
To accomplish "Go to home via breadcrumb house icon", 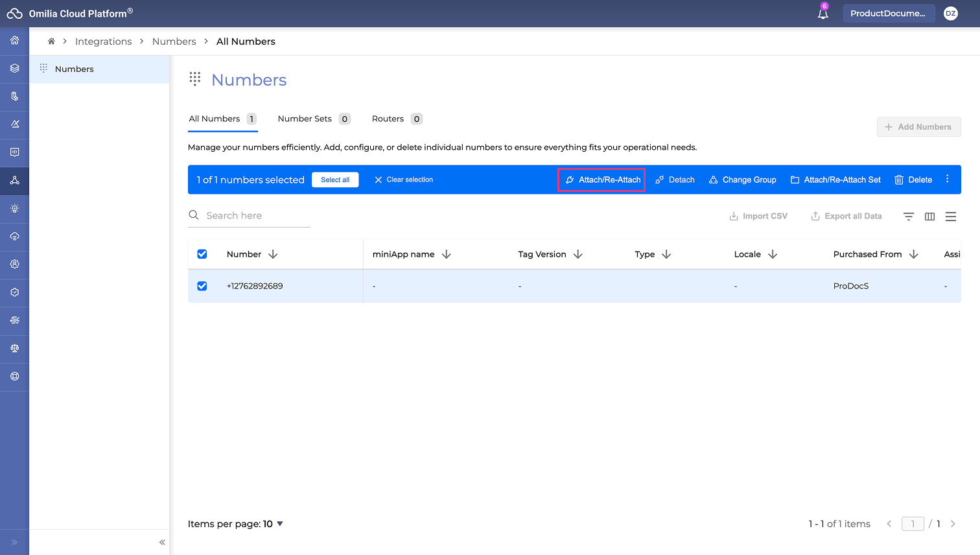I will pyautogui.click(x=51, y=41).
